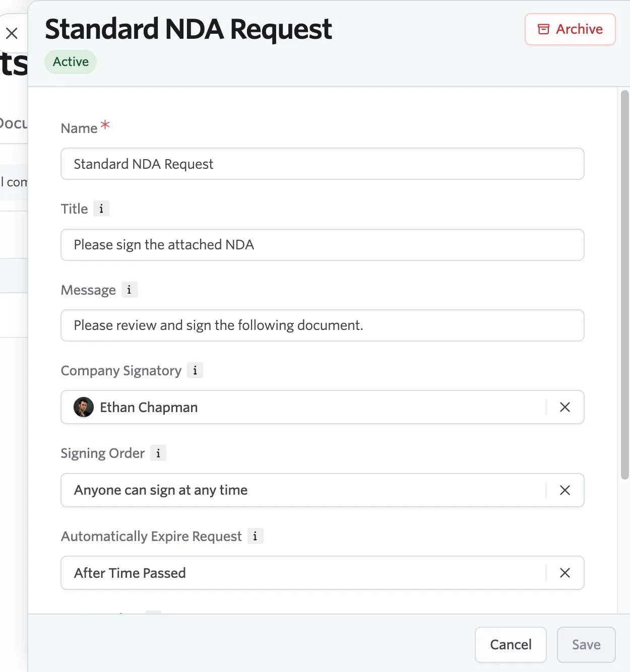Show Signing Order info icon
This screenshot has width=630, height=672.
pyautogui.click(x=158, y=453)
